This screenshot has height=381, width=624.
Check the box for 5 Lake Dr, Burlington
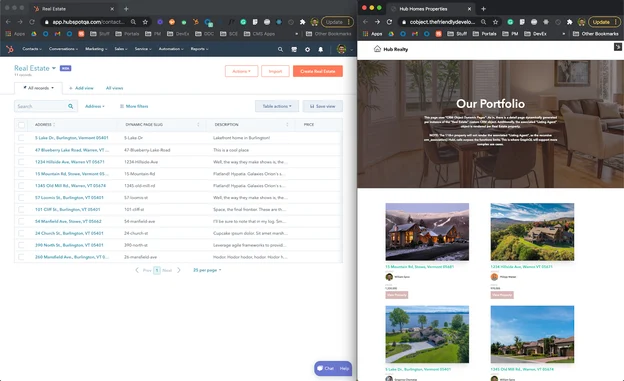21,138
